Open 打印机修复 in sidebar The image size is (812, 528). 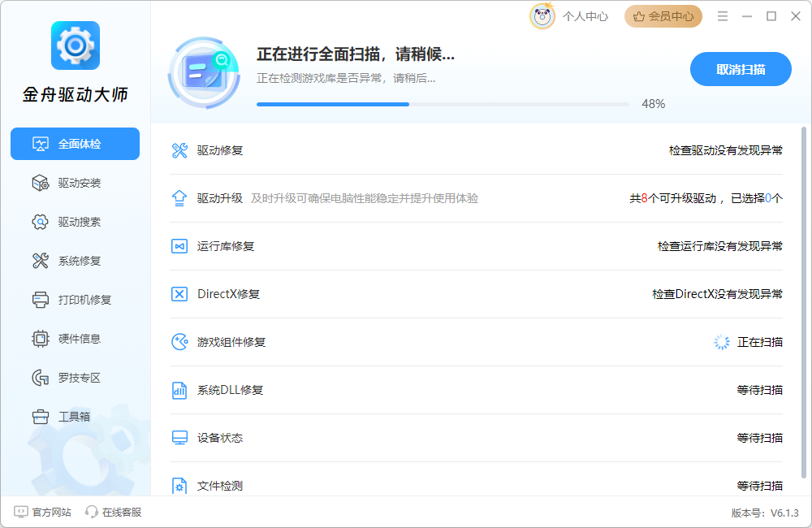75,300
